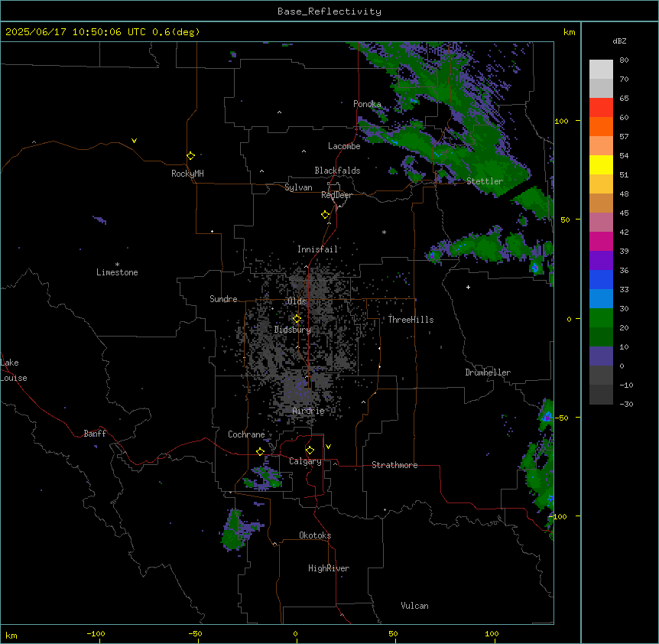Screen dimensions: 659x644
Task: Pick the bright green 20–30 dBZ legend swatch
Action: click(x=601, y=318)
